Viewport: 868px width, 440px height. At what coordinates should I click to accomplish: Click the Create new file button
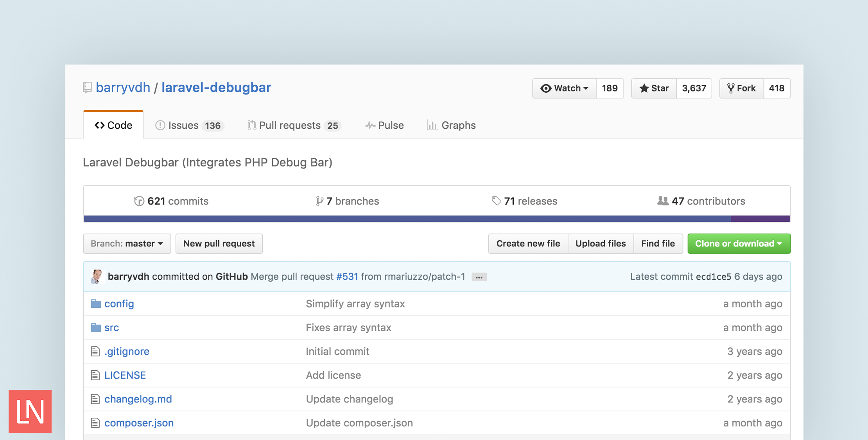pyautogui.click(x=528, y=244)
